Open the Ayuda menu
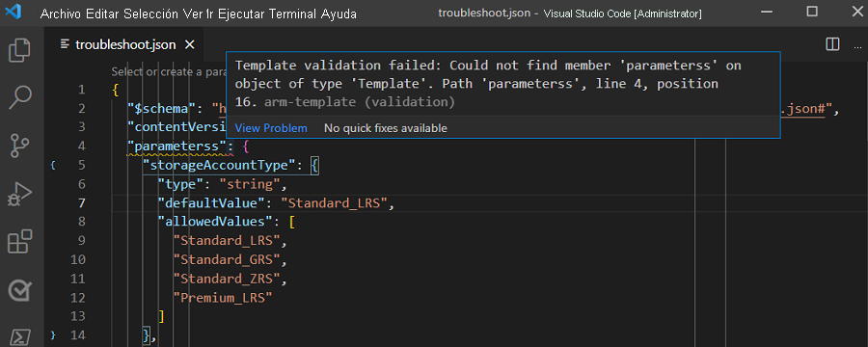The height and width of the screenshot is (347, 868). (x=339, y=13)
